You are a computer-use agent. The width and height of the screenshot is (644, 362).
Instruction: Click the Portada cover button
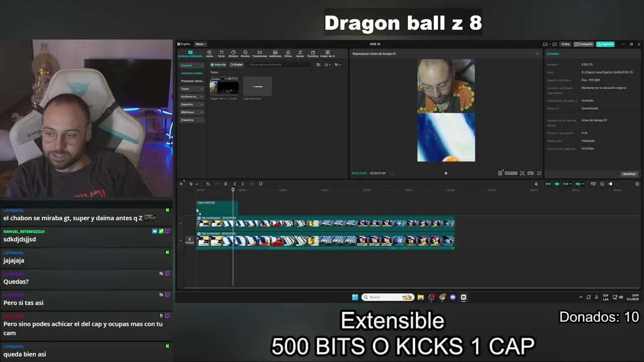(189, 240)
